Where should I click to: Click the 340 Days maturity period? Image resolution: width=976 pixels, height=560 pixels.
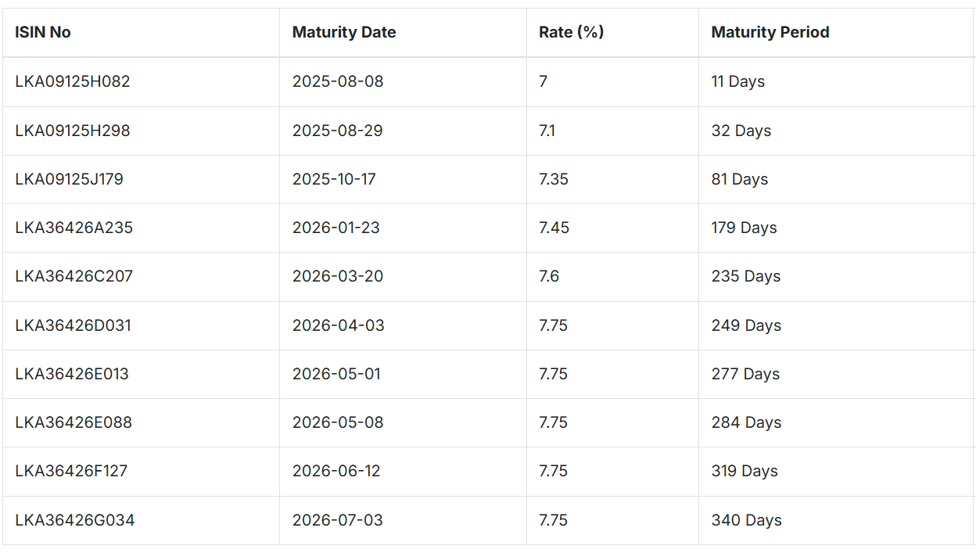coord(746,520)
